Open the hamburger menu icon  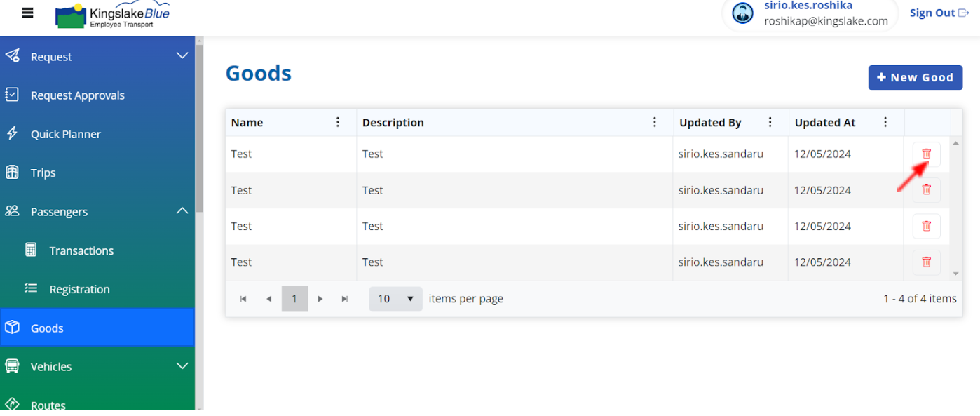(x=28, y=13)
